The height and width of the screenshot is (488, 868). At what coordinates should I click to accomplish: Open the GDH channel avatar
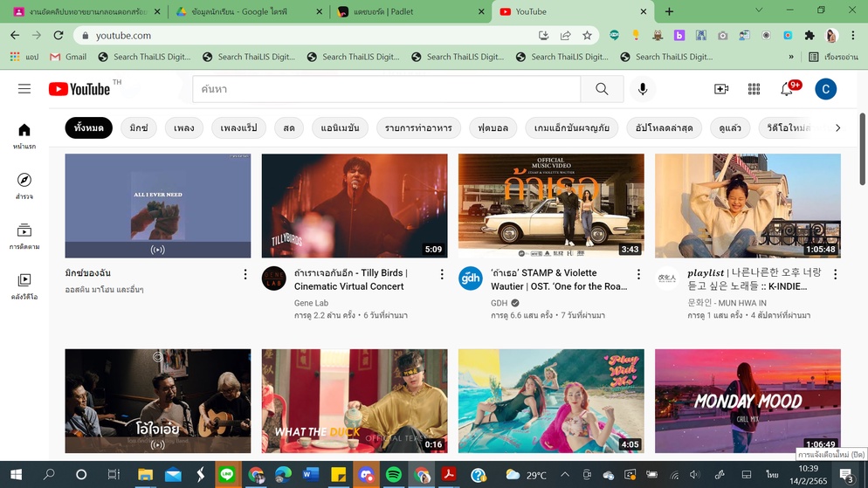[471, 278]
